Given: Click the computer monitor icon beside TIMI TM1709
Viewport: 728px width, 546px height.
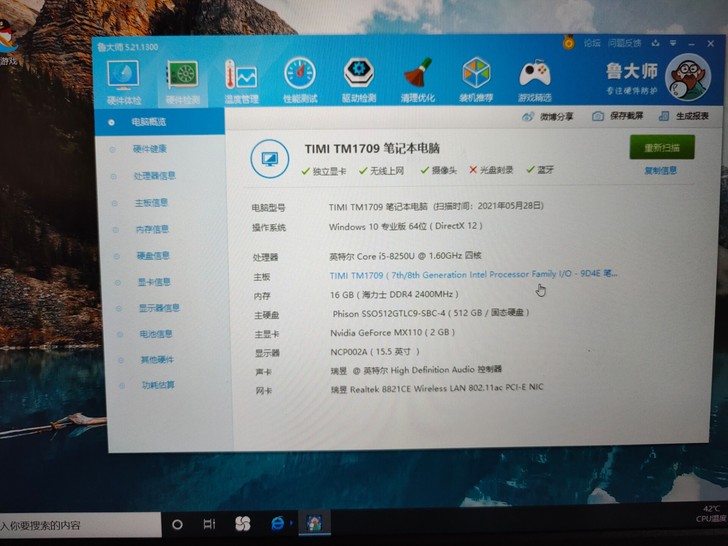Looking at the screenshot, I should pos(270,159).
